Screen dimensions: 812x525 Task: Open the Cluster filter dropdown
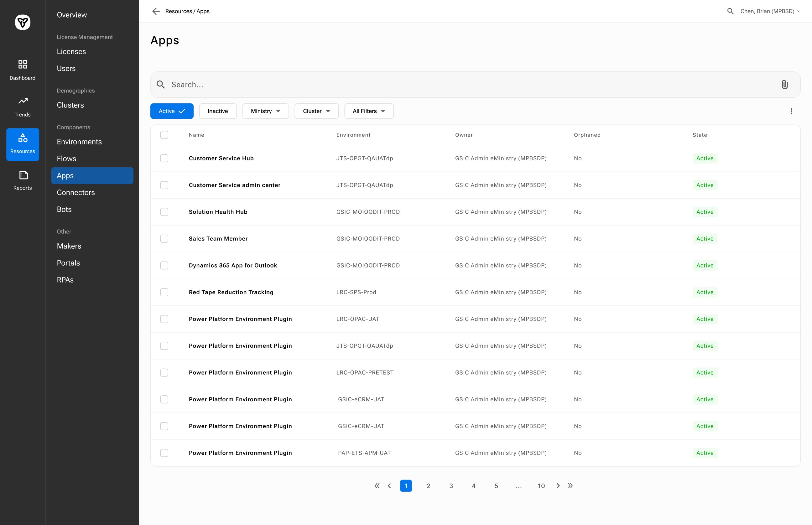(x=316, y=111)
